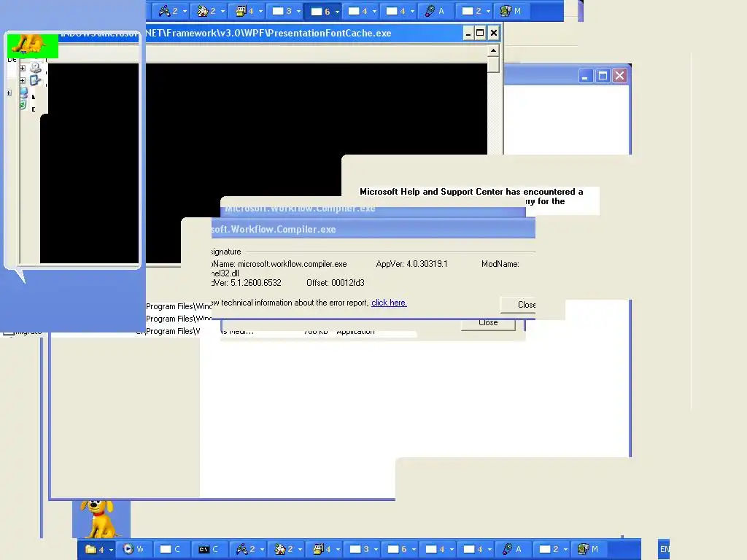
Task: Click the 'signature' section label
Action: (x=226, y=252)
